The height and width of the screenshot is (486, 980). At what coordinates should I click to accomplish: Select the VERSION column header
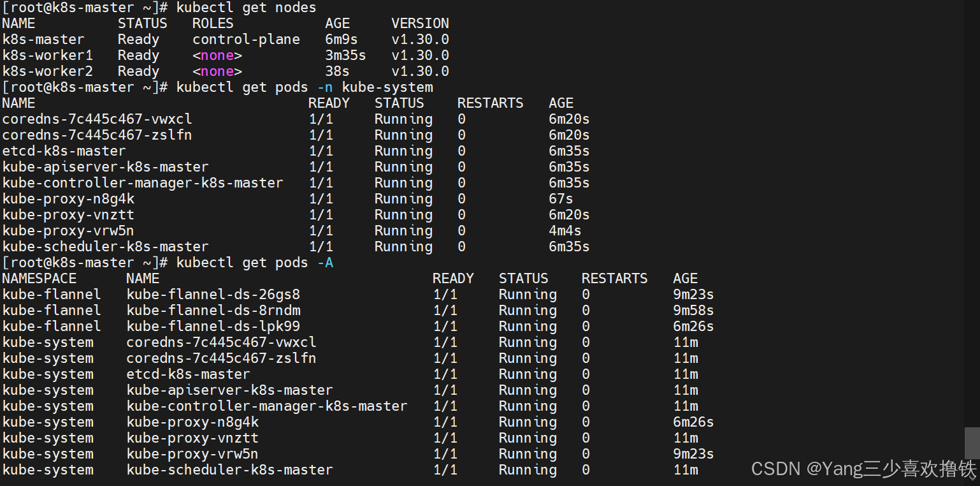point(420,24)
